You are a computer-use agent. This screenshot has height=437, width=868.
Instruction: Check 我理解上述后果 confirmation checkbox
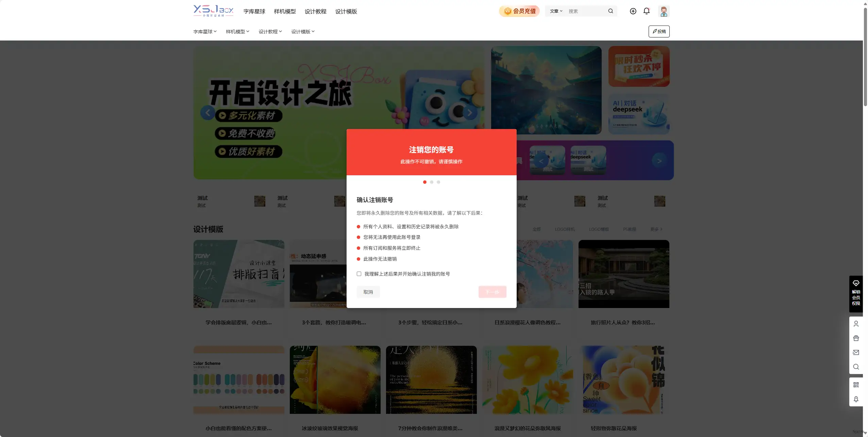[x=359, y=274]
